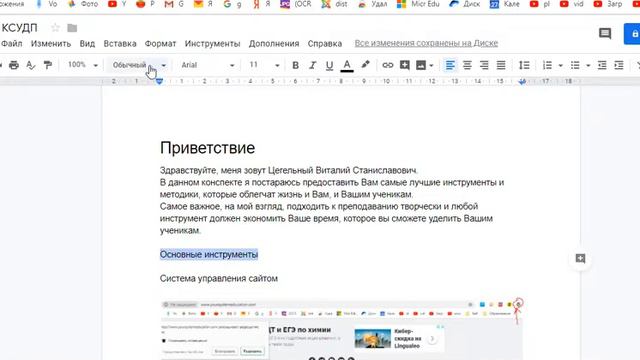The image size is (640, 360).
Task: Add comment via the margin comment button
Action: (580, 258)
